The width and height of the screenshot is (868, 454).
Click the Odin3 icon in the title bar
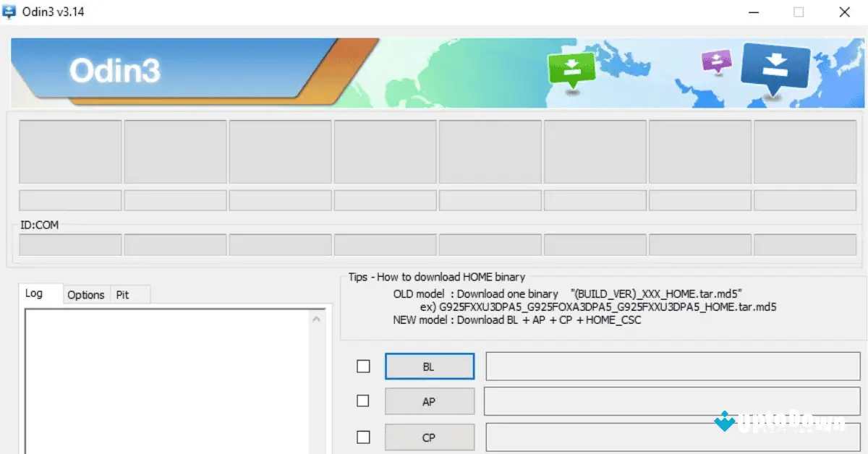[10, 12]
